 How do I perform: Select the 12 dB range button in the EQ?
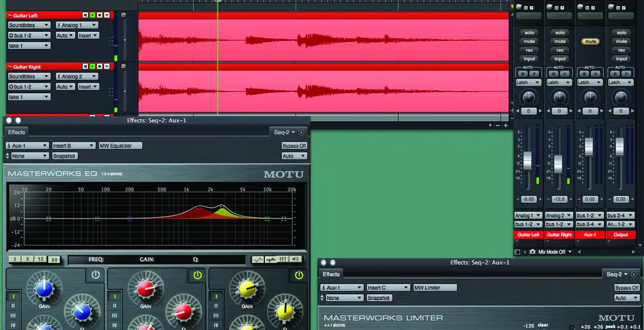coord(41,259)
